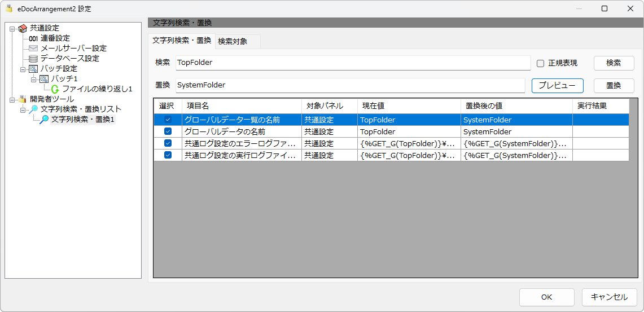
Task: Click SystemFolder in グローバルデータの名前 row
Action: point(516,132)
